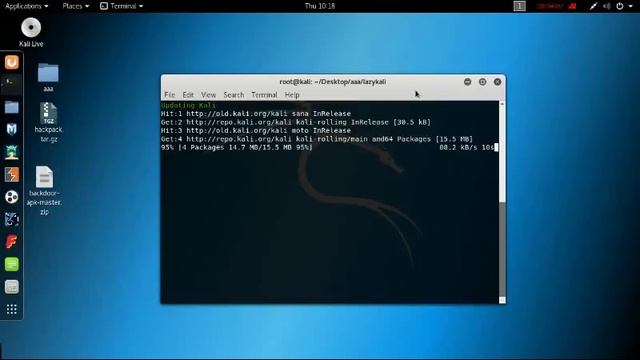Click the volume speaker icon
The image size is (640, 360).
click(607, 6)
